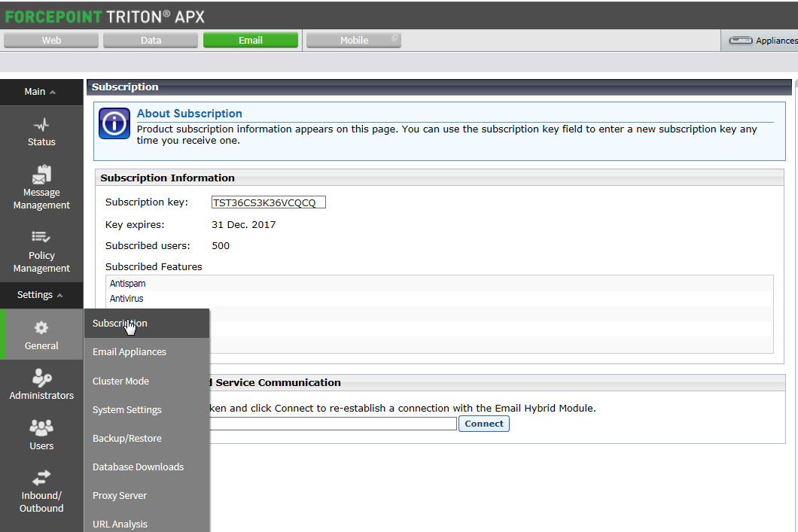Open Users settings in sidebar

[41, 435]
